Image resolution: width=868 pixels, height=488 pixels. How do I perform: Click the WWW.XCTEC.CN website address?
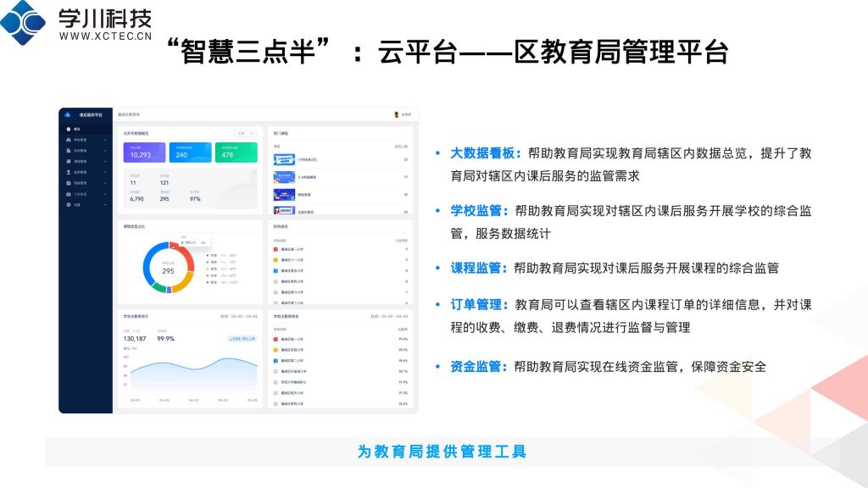105,36
